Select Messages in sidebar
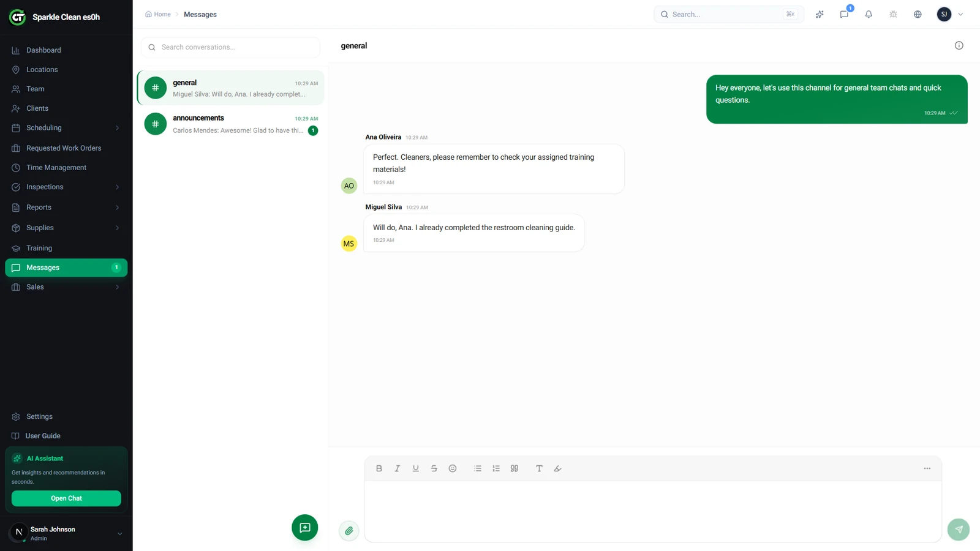This screenshot has height=551, width=980. click(66, 268)
